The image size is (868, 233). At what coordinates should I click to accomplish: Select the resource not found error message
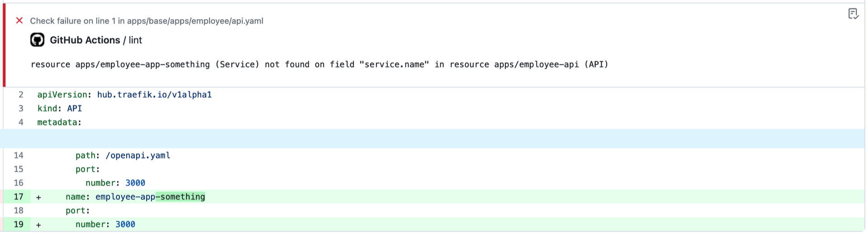(x=320, y=64)
